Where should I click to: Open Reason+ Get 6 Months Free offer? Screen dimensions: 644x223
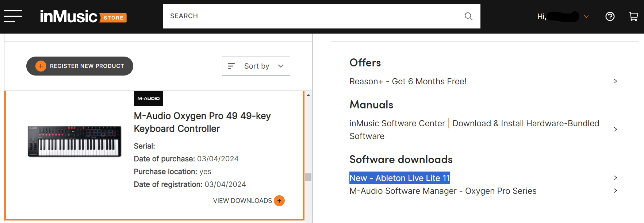[408, 81]
